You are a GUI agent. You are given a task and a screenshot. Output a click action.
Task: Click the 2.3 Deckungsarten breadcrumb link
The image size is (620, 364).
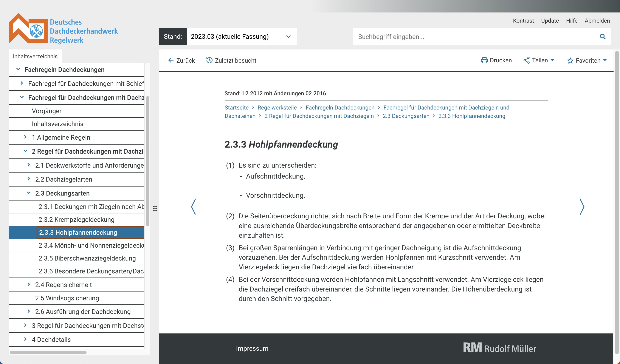point(406,116)
